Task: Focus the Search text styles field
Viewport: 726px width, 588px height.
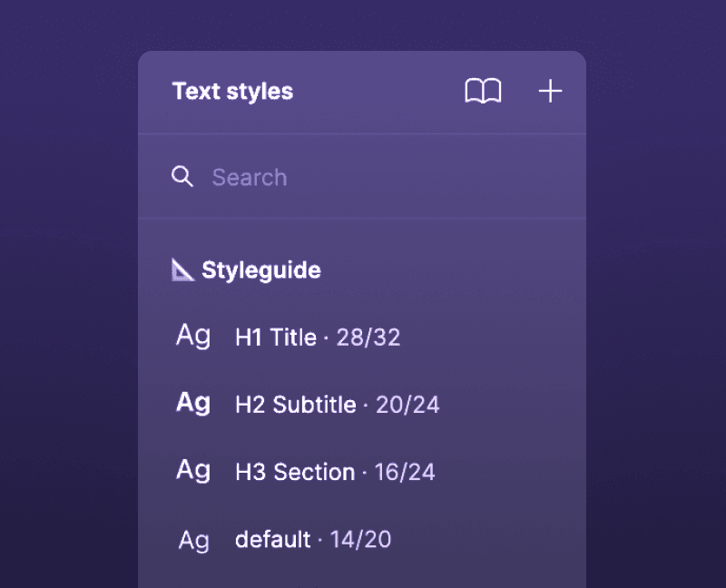Action: [381, 177]
